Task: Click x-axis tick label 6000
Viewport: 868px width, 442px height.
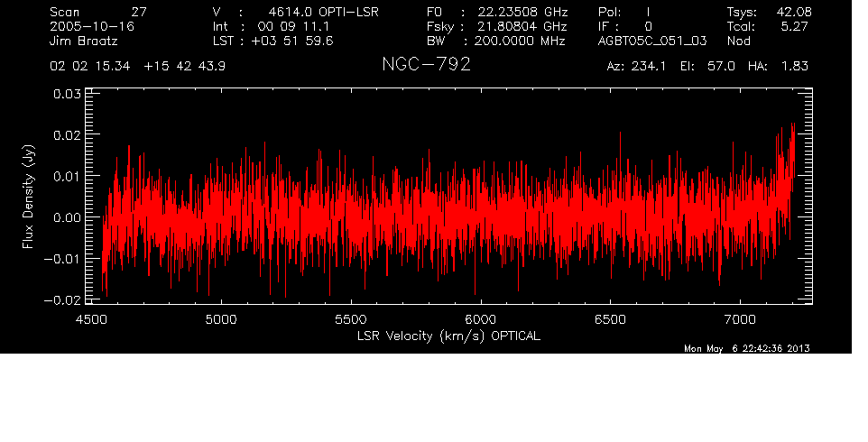Action: pos(481,319)
